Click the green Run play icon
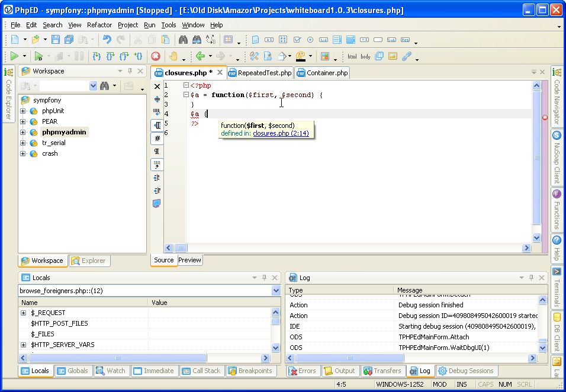 (14, 56)
